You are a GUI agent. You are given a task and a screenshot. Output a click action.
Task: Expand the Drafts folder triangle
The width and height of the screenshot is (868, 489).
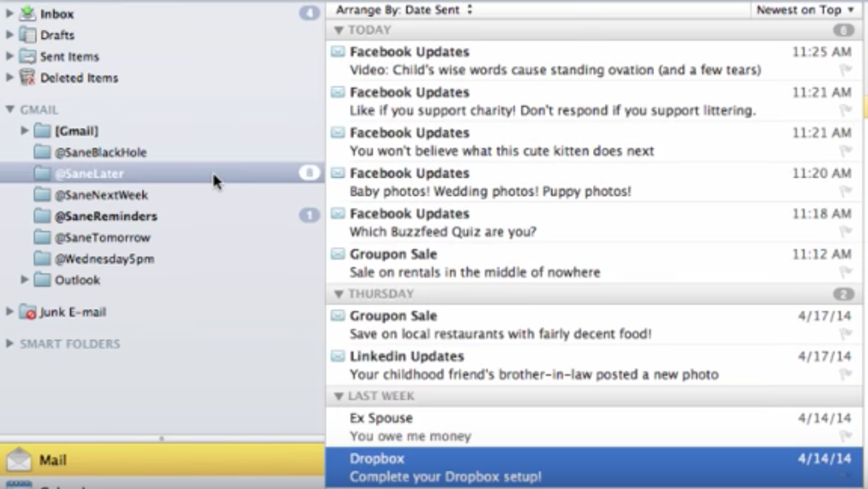click(x=10, y=35)
